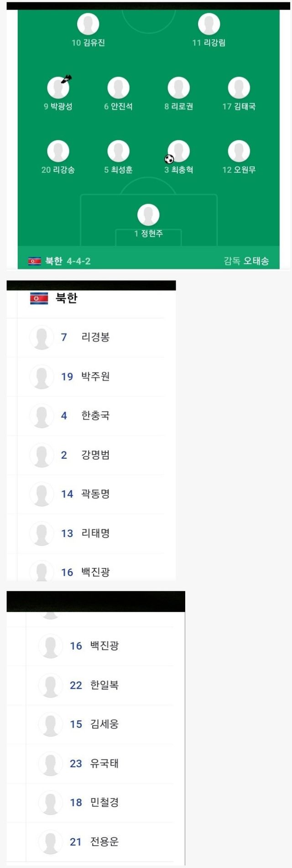Click the assist boot icon on 박광성
This screenshot has height=868, width=292.
click(67, 79)
